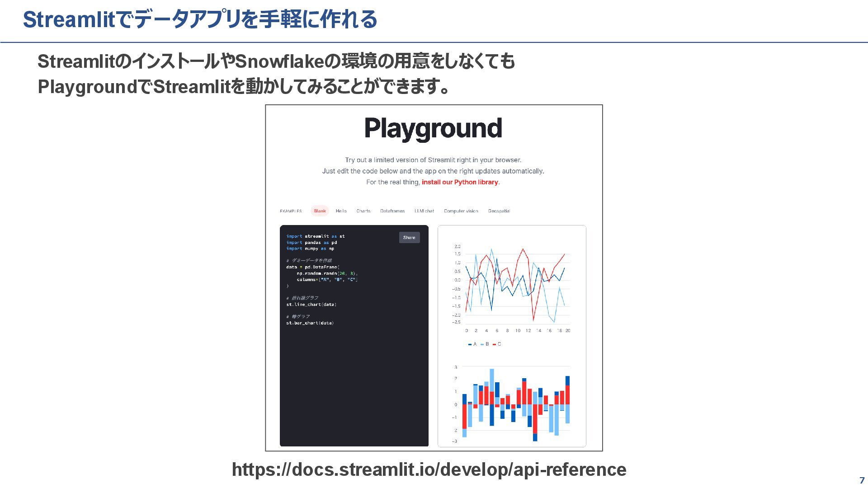
Task: Toggle series C in chart legend
Action: [497, 344]
